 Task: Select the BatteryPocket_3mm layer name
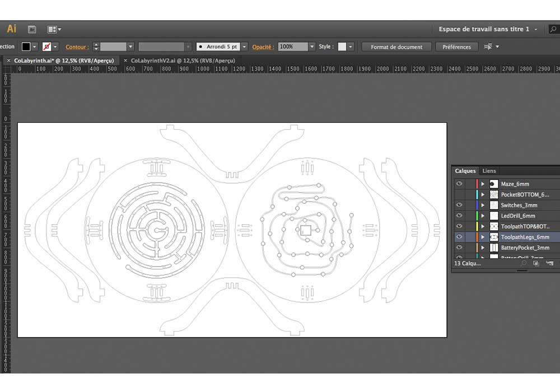(525, 248)
